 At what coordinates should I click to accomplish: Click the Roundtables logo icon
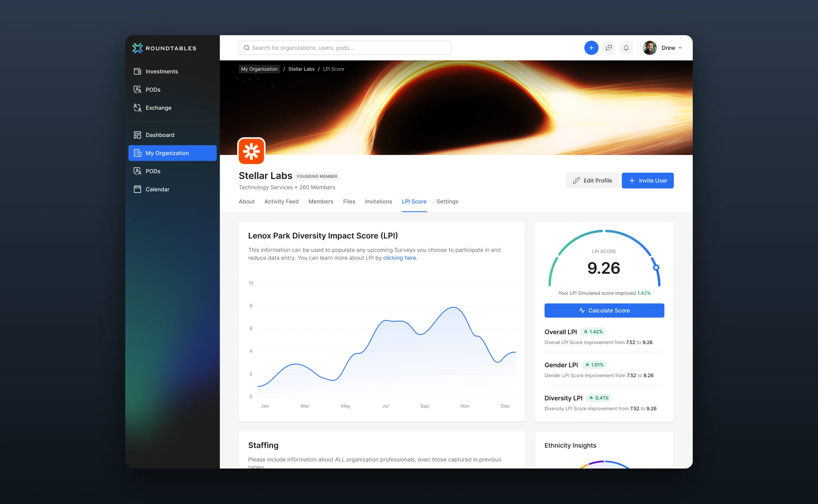pos(137,48)
